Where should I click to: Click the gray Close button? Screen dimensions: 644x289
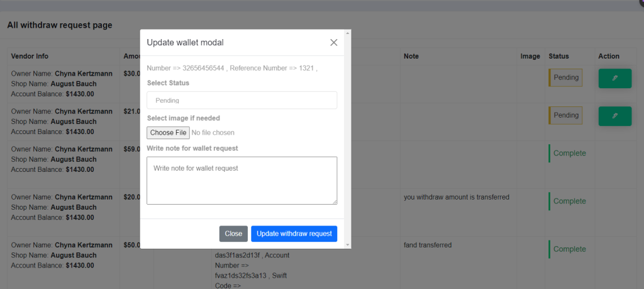tap(233, 234)
